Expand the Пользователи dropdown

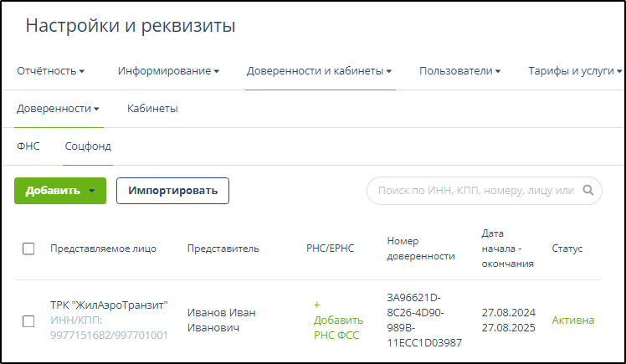click(459, 71)
